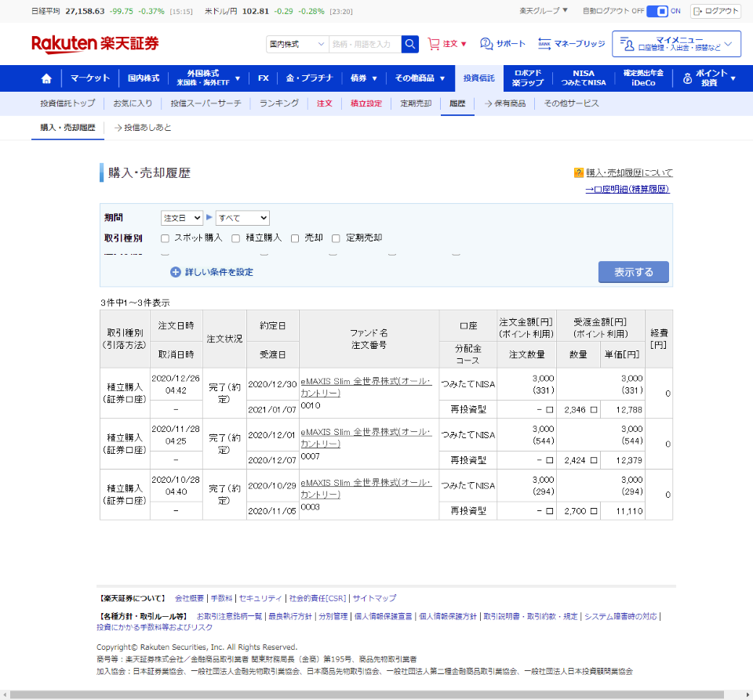Open eMAXIS Slim fund link for order 0003

[x=366, y=488]
